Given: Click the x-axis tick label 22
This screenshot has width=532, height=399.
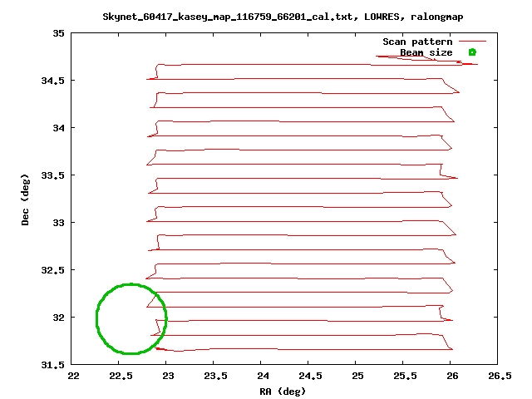Looking at the screenshot, I should coord(73,376).
